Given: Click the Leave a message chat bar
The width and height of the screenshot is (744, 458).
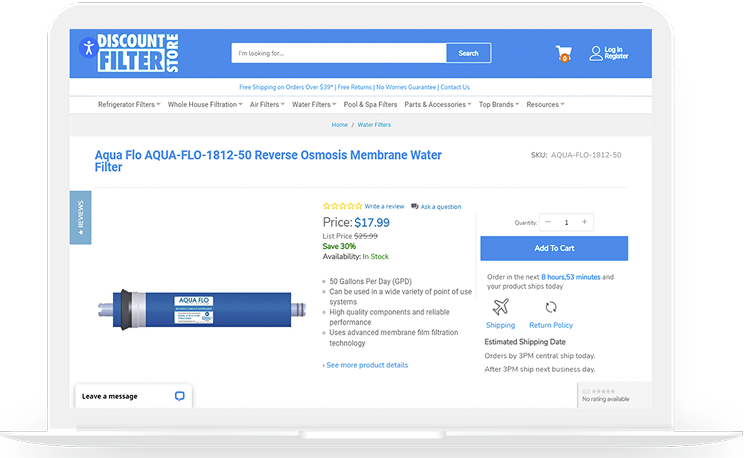Looking at the screenshot, I should coord(133,396).
